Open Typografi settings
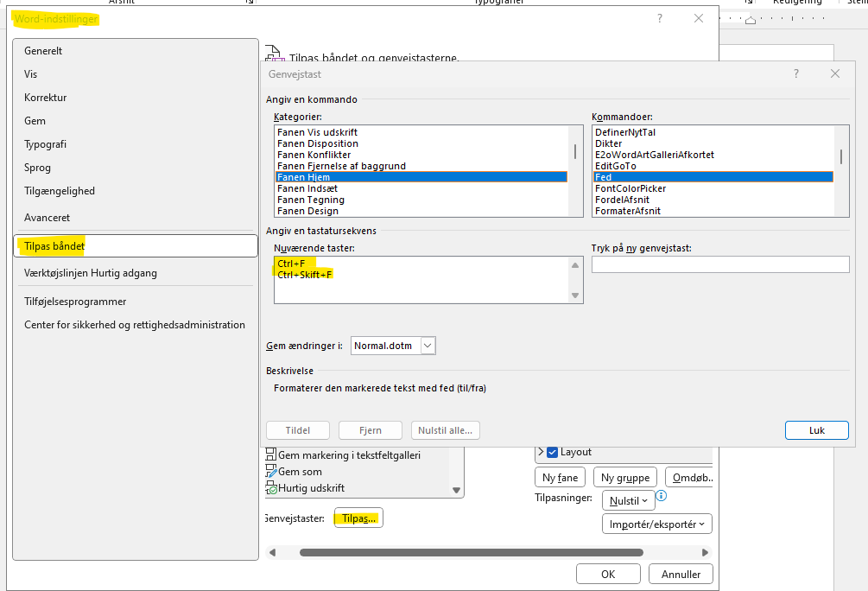 [x=136, y=144]
